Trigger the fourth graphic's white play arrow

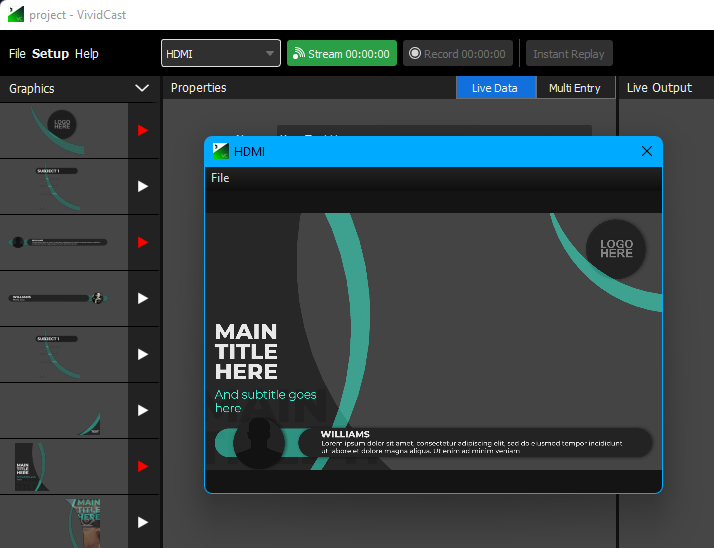point(142,298)
